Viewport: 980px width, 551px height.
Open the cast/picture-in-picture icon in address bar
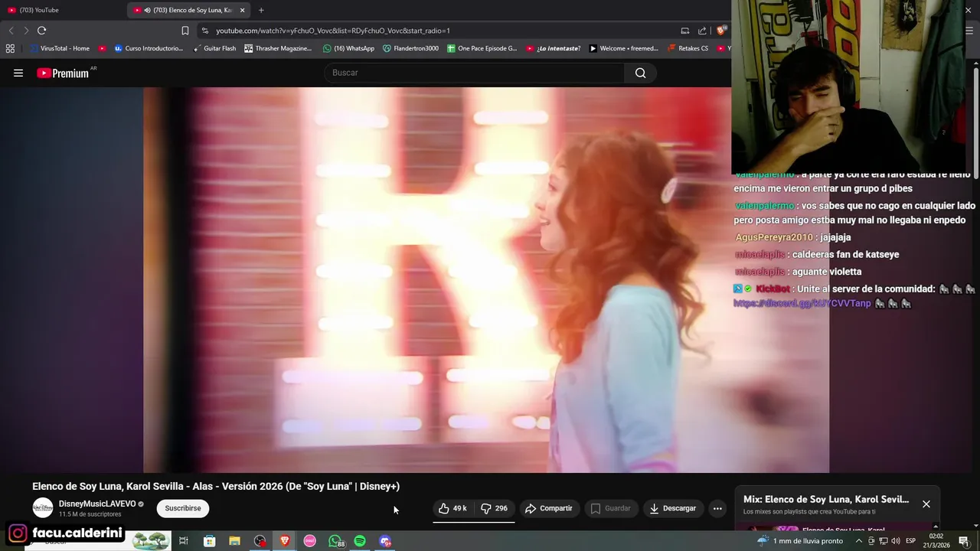click(x=684, y=31)
